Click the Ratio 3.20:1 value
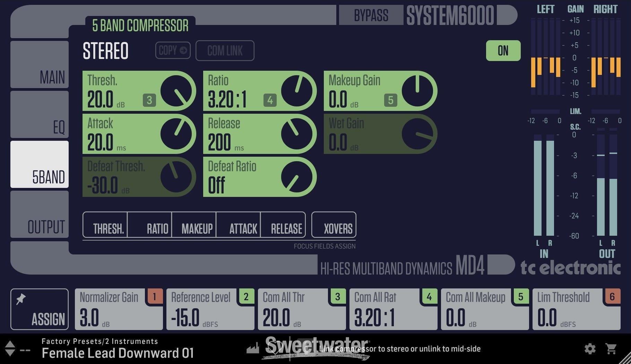631x364 pixels. tap(227, 99)
